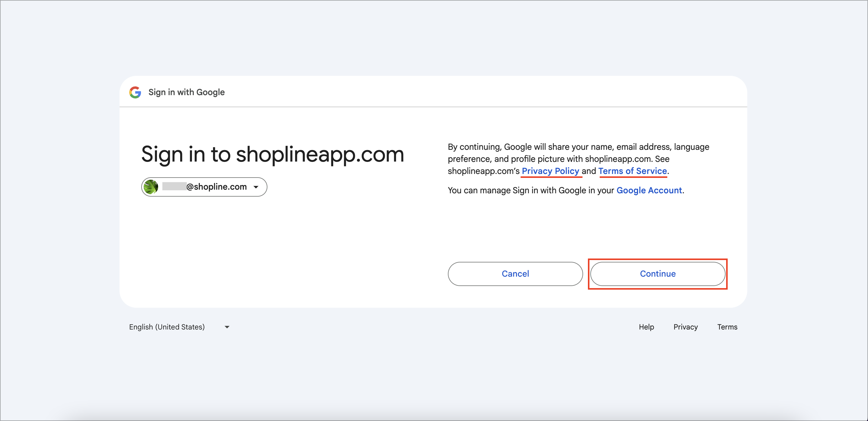868x421 pixels.
Task: Open the Terms footer link
Action: pyautogui.click(x=727, y=327)
